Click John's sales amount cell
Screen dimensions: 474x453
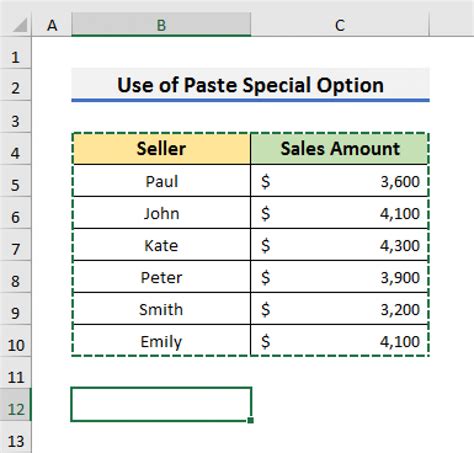(x=340, y=213)
